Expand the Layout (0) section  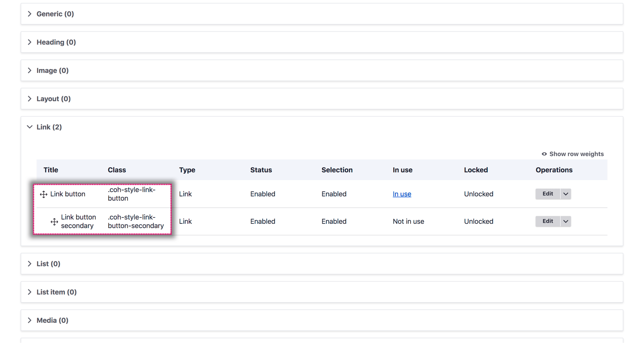tap(322, 99)
